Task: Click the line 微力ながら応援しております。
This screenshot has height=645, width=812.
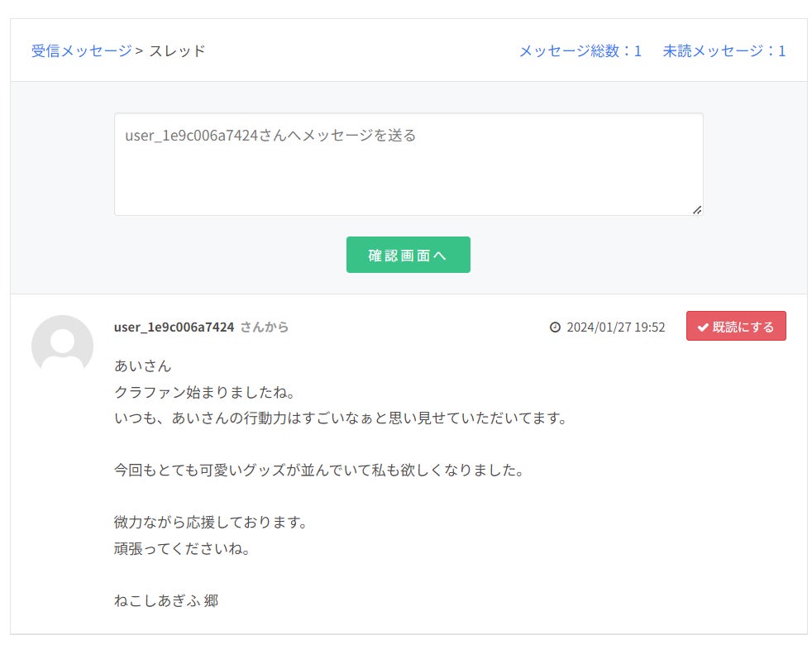Action: tap(212, 523)
